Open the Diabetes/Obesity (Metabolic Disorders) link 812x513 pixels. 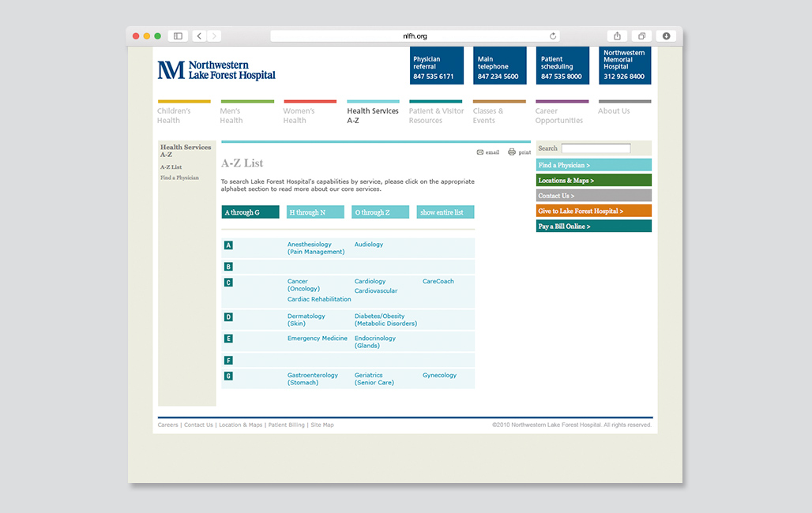(385, 320)
